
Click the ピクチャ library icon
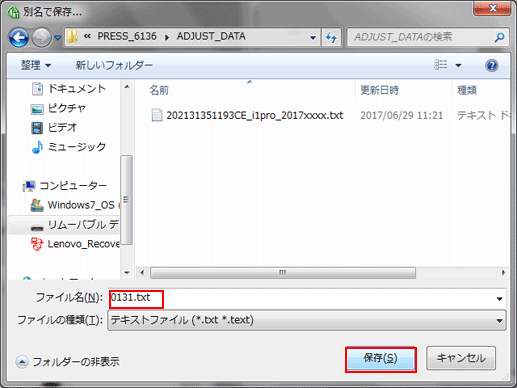[37, 109]
